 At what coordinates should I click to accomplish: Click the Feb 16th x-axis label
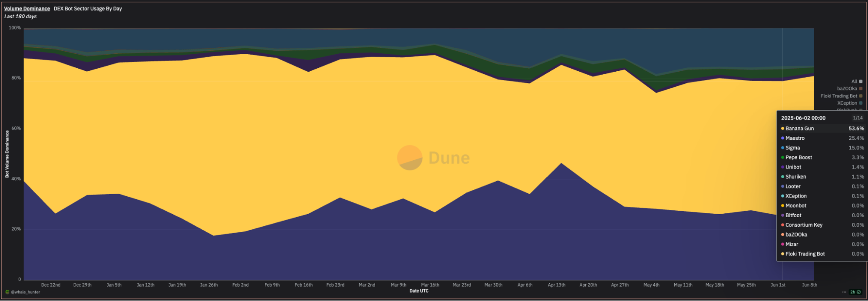click(x=304, y=285)
